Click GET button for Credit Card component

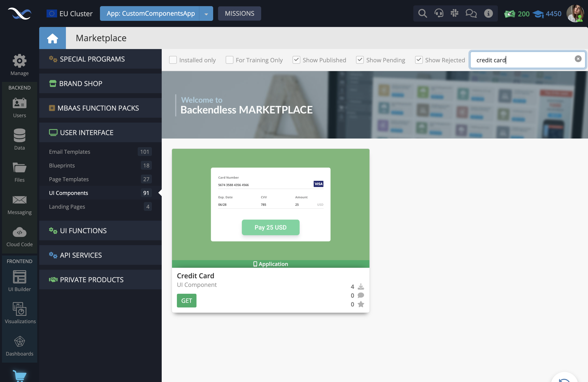(186, 301)
